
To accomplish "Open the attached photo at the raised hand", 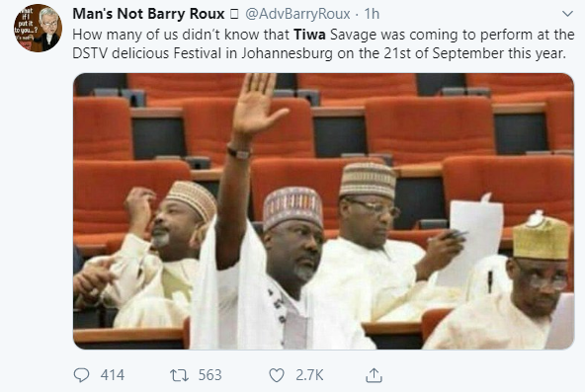I will [x=258, y=107].
